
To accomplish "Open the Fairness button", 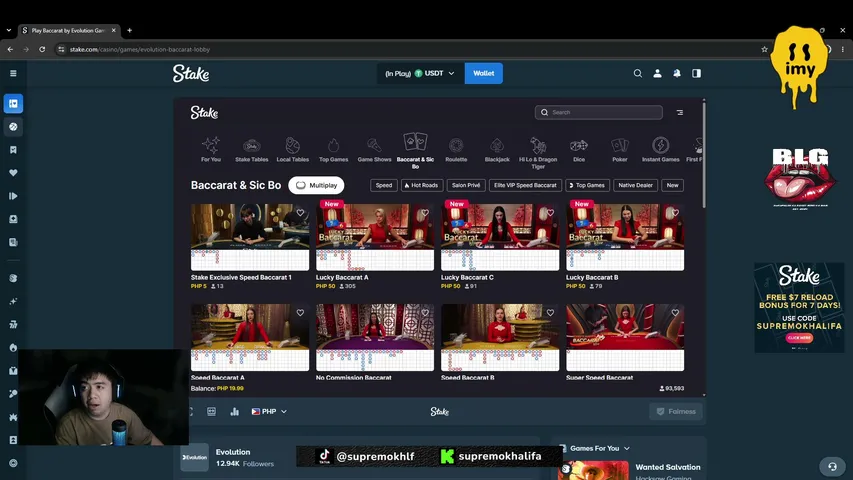I will pos(676,411).
